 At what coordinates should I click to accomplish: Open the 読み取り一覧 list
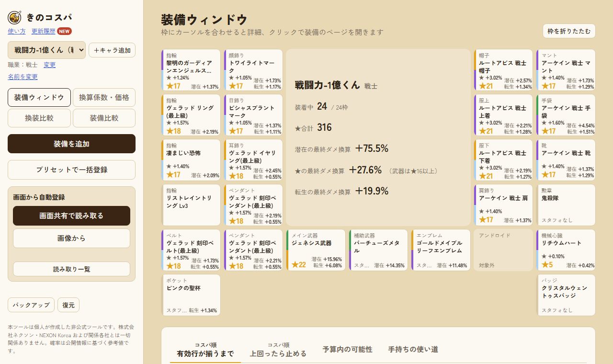pos(71,269)
